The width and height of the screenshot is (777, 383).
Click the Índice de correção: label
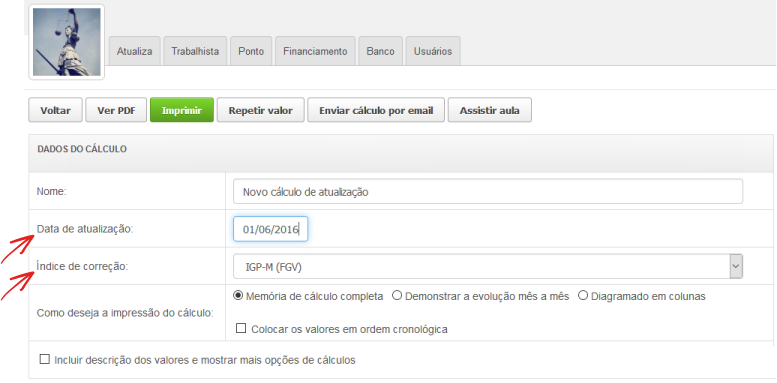[x=82, y=266]
